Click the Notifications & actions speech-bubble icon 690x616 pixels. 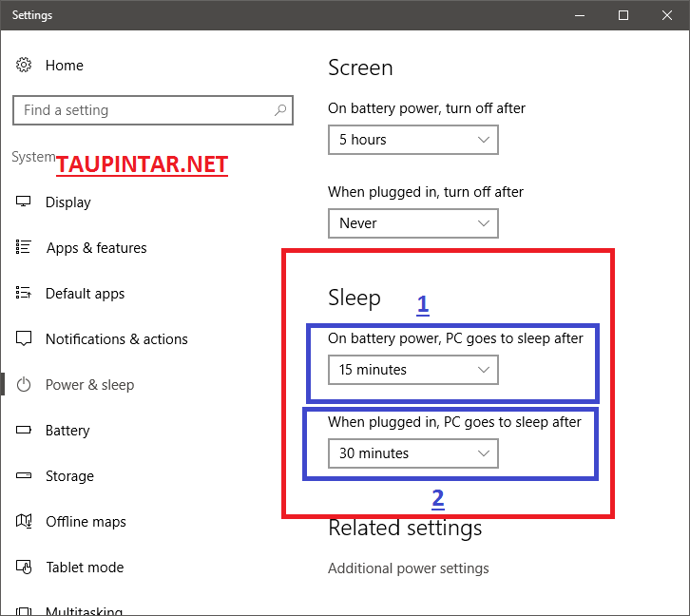[x=24, y=338]
